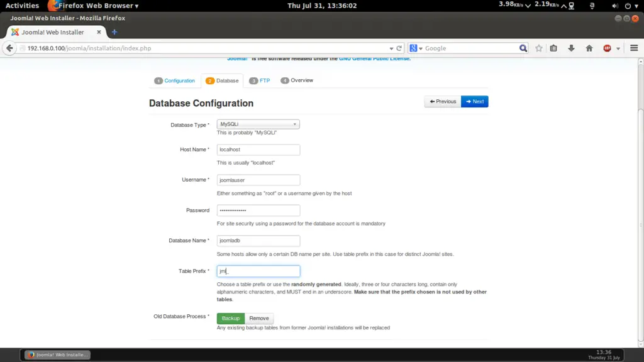The image size is (644, 362).
Task: Open the keyboard input indicator in top bar
Action: pos(592,6)
